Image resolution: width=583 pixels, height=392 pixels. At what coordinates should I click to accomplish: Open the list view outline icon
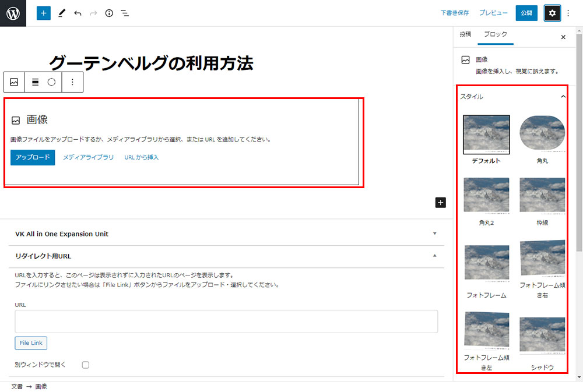pos(125,13)
